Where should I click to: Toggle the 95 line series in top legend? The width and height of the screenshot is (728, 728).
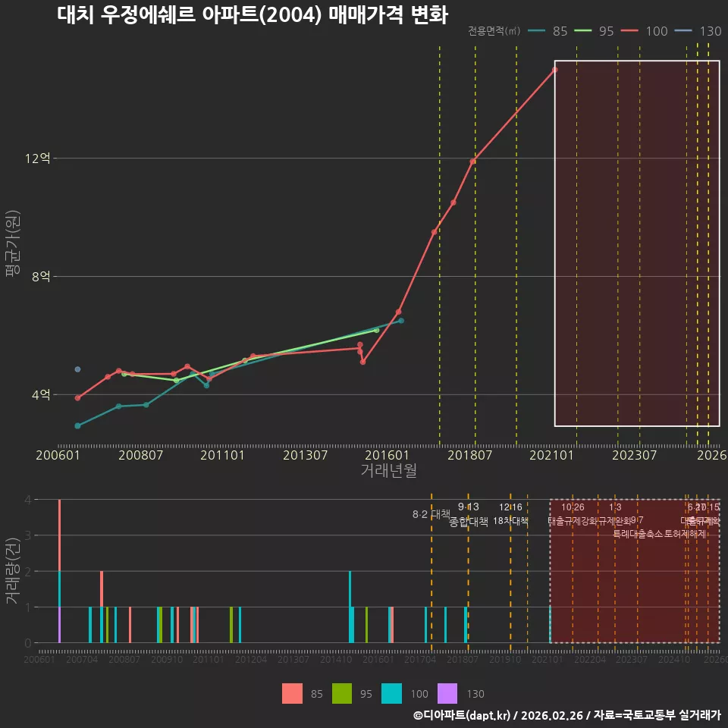[x=595, y=31]
